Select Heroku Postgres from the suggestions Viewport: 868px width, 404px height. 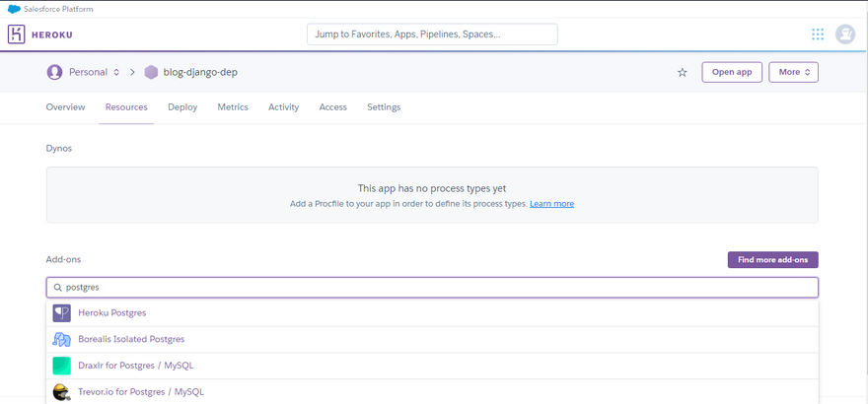click(x=112, y=313)
